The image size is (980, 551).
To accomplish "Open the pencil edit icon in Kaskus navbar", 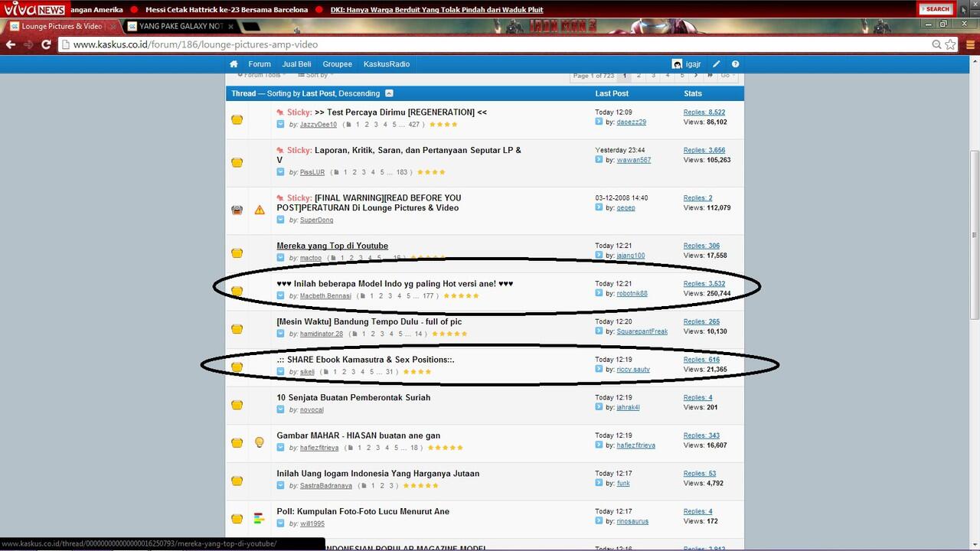I will click(x=717, y=64).
